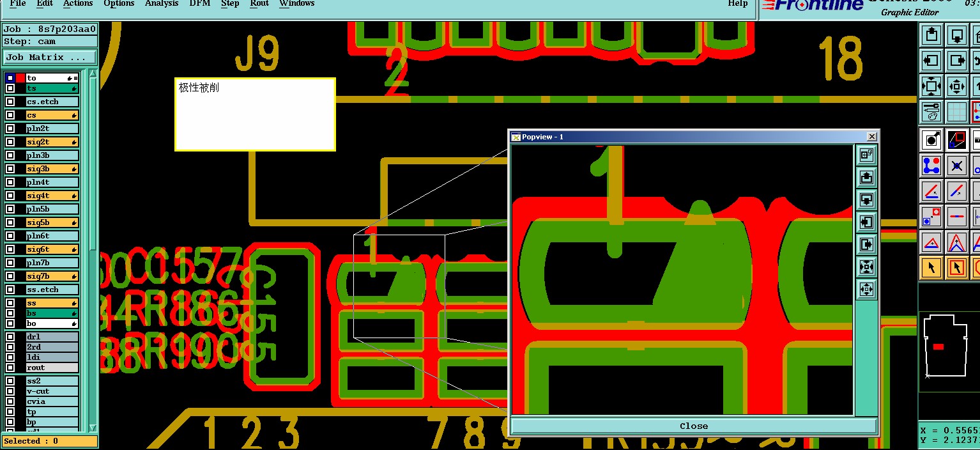Image resolution: width=980 pixels, height=450 pixels.
Task: Select the connected blue-red nodes net tool
Action: (x=931, y=166)
